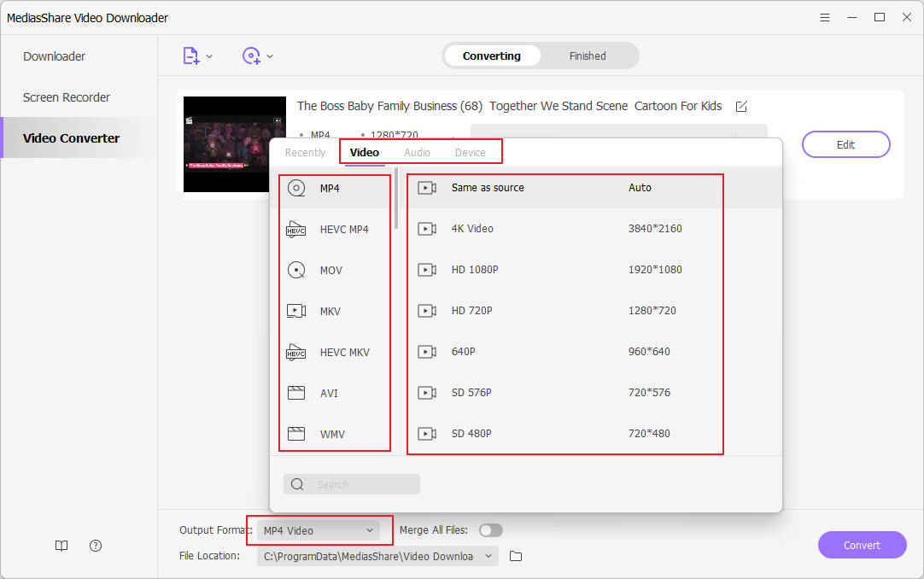
Task: Open the Output Format MP4 Video dropdown
Action: pyautogui.click(x=319, y=530)
